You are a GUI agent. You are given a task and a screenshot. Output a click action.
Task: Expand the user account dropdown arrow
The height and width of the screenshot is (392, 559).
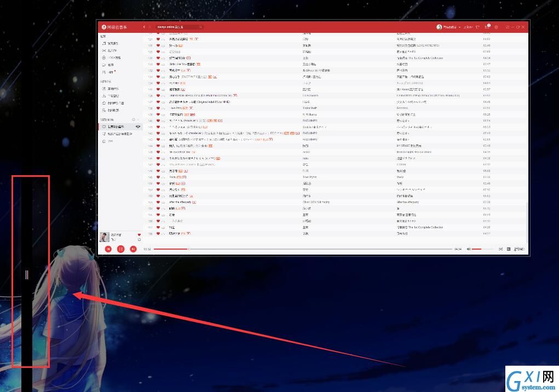459,27
